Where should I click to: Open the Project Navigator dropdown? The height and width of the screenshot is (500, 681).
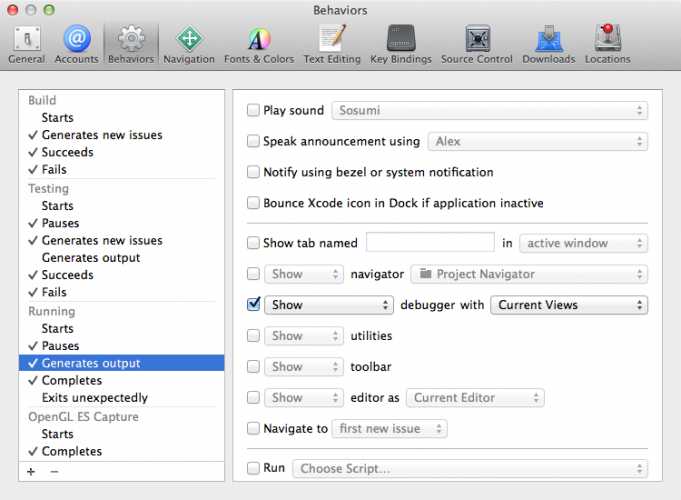529,274
